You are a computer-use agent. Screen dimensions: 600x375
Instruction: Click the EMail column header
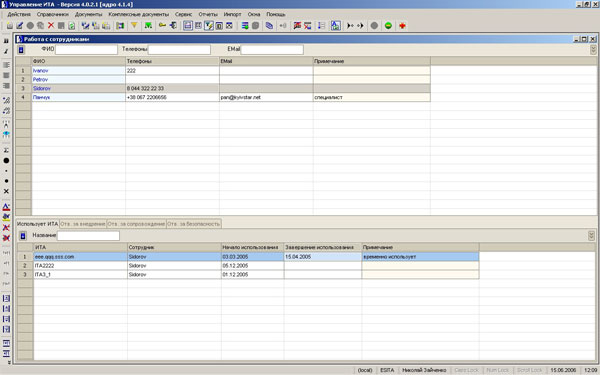[266, 61]
